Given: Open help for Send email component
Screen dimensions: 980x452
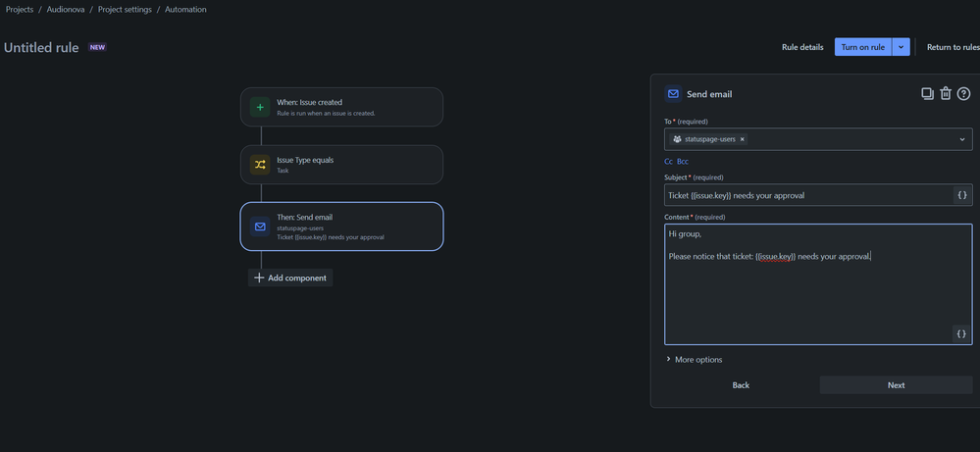Looking at the screenshot, I should coord(963,94).
